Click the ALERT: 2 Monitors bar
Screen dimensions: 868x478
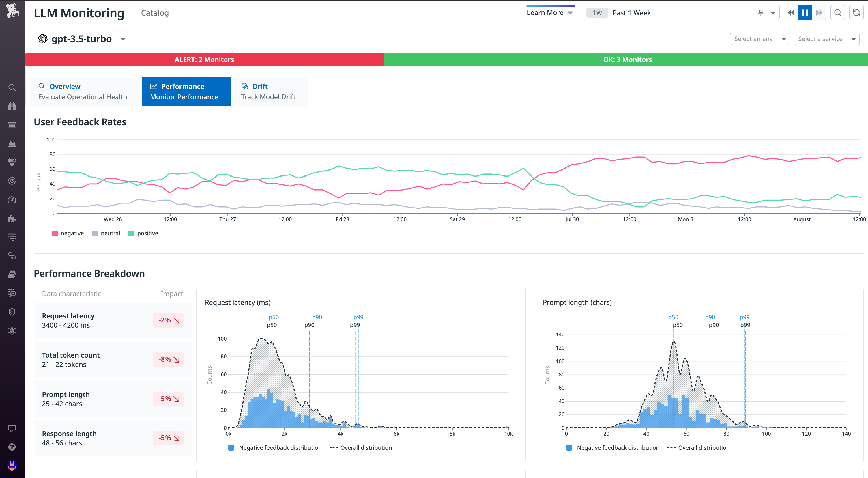point(204,60)
